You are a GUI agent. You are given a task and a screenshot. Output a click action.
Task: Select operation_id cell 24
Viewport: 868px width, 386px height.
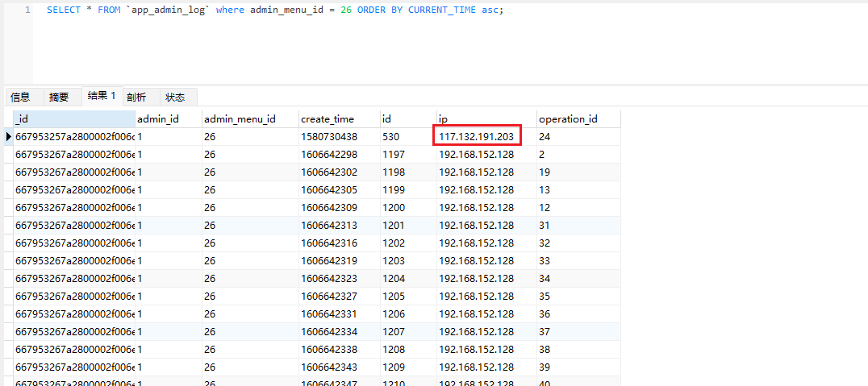point(578,137)
